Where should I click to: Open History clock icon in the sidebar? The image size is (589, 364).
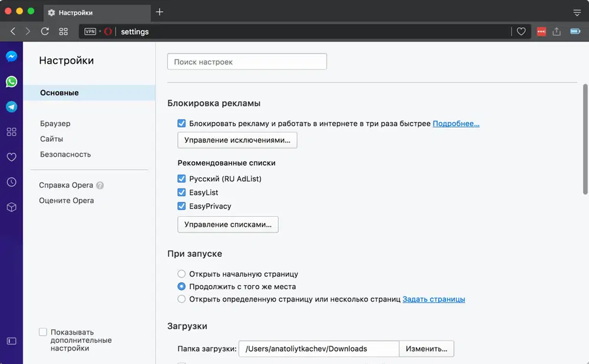click(x=11, y=182)
